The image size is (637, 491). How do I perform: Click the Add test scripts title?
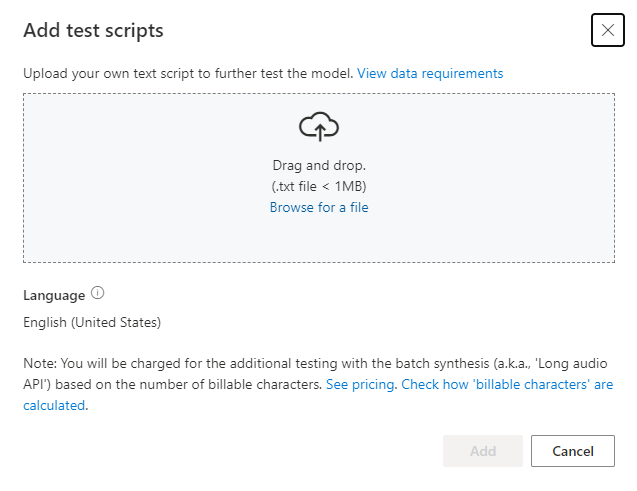pos(93,30)
